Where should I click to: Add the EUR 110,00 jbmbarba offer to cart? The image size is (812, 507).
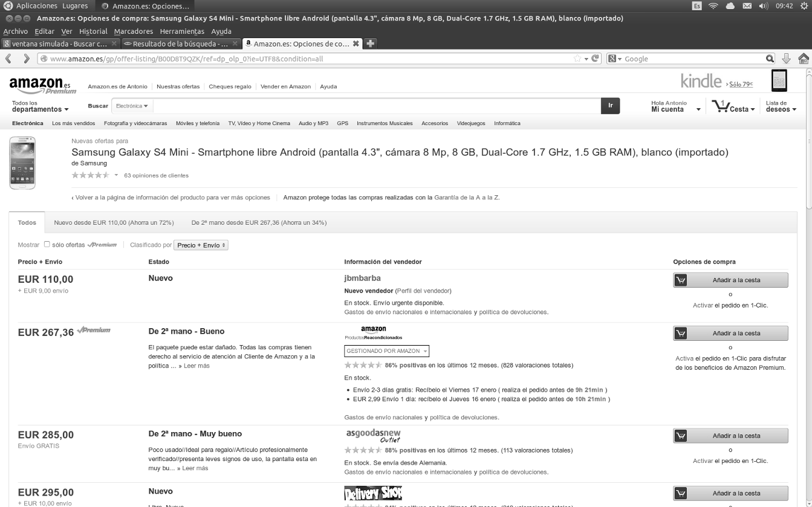[x=730, y=280]
